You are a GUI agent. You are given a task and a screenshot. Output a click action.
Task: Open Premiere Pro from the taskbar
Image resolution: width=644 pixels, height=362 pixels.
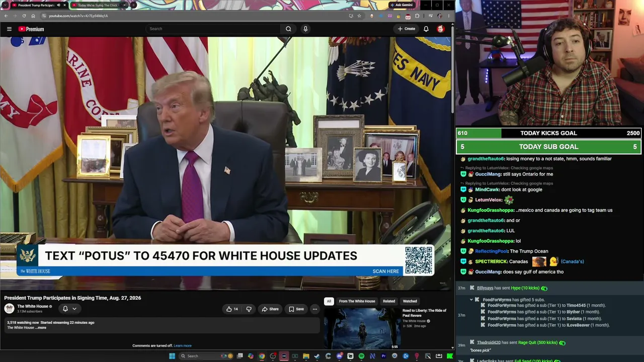383,356
